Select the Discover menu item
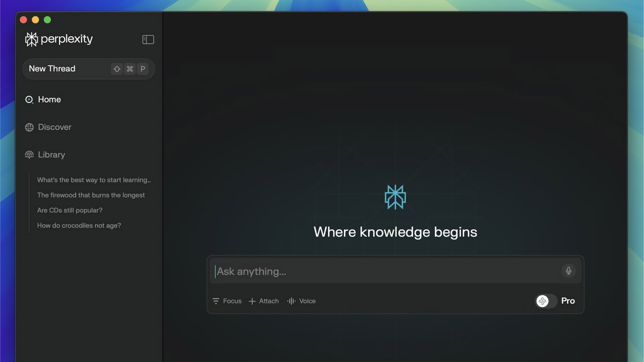644x362 pixels. (x=54, y=127)
